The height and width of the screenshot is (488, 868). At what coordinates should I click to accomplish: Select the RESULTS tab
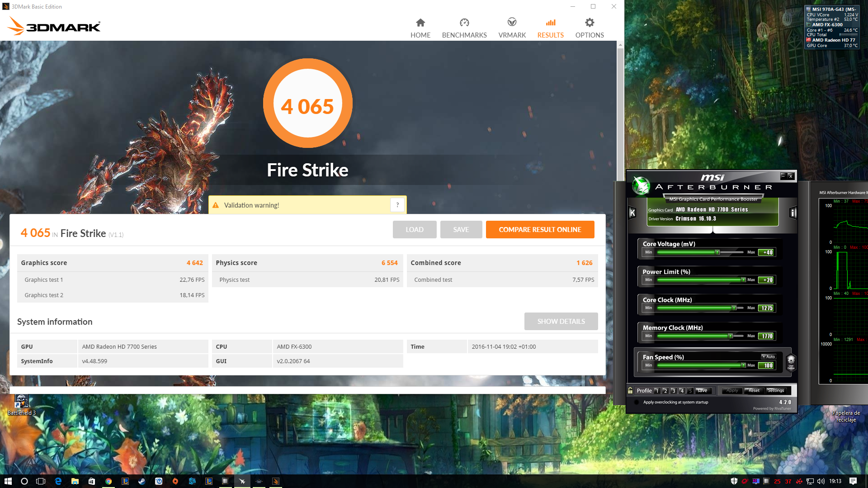tap(550, 28)
